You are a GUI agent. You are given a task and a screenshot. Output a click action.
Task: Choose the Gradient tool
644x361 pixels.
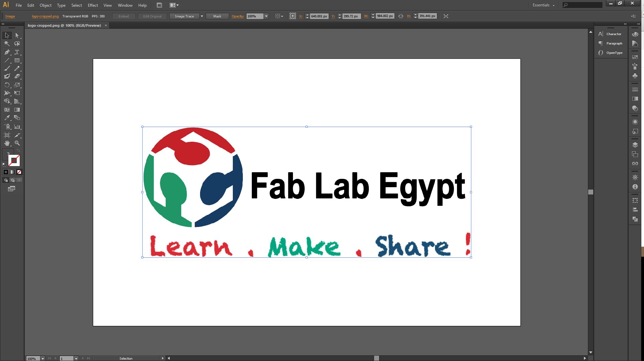[17, 110]
